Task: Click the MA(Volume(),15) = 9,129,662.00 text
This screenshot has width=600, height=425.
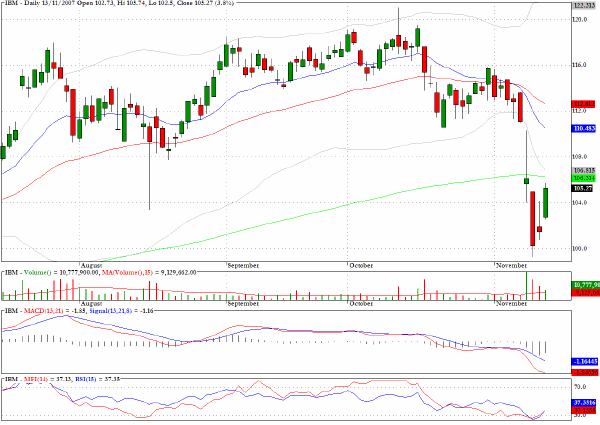Action: [149, 272]
